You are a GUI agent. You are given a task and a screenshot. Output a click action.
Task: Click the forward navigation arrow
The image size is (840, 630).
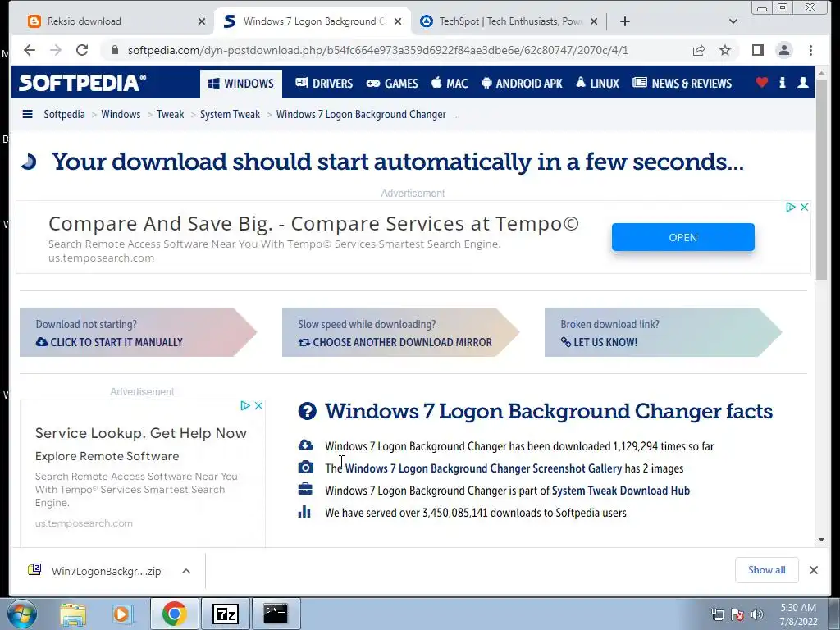(x=56, y=50)
